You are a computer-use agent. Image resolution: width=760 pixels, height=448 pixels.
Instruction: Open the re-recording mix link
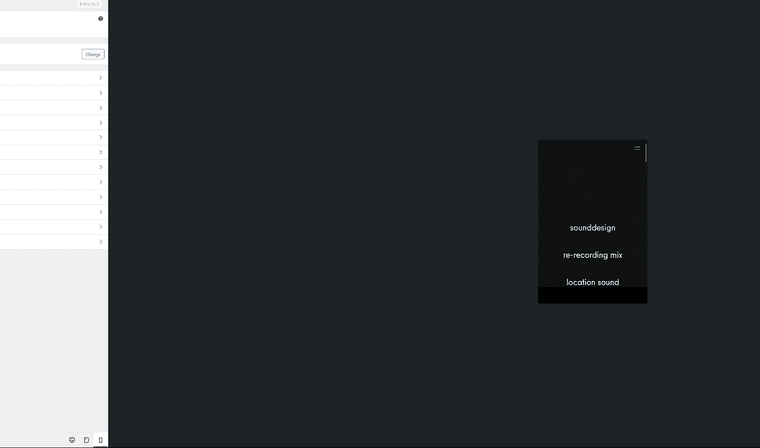592,255
